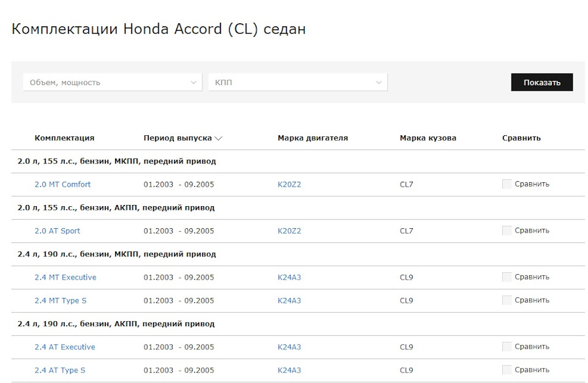Click the Сравнить column header
This screenshot has height=383, width=588.
tap(521, 138)
